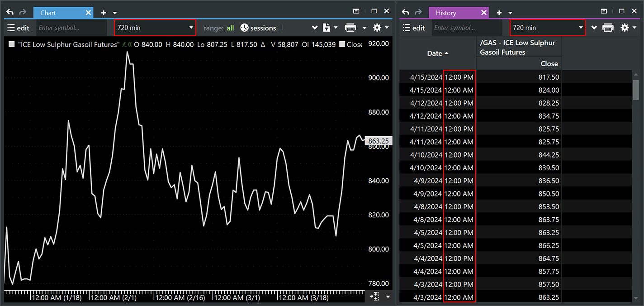Select the 817.50 close value cell
The height and width of the screenshot is (306, 644).
[x=519, y=77]
